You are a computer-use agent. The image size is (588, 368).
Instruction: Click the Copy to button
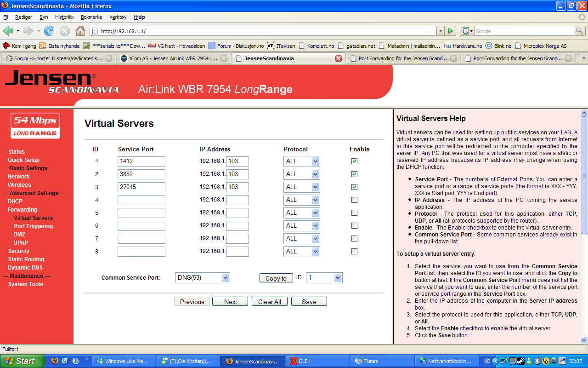(x=276, y=278)
